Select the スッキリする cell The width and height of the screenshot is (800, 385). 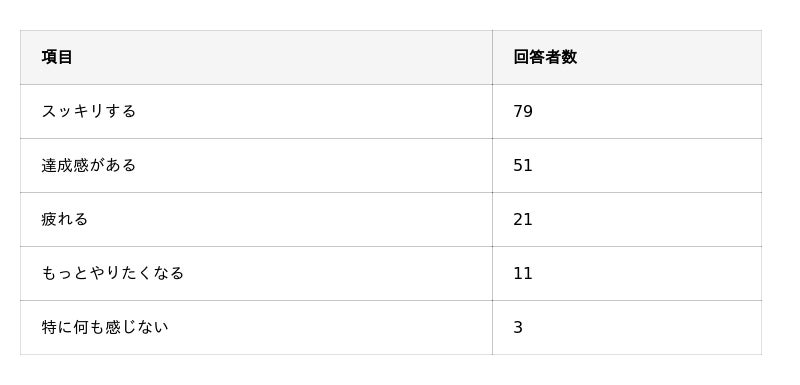pos(256,111)
